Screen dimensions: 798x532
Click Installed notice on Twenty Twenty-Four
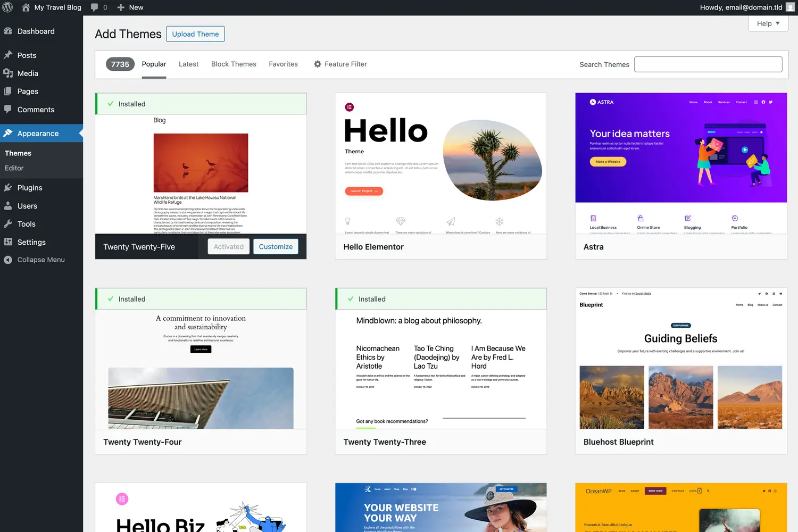pyautogui.click(x=201, y=299)
